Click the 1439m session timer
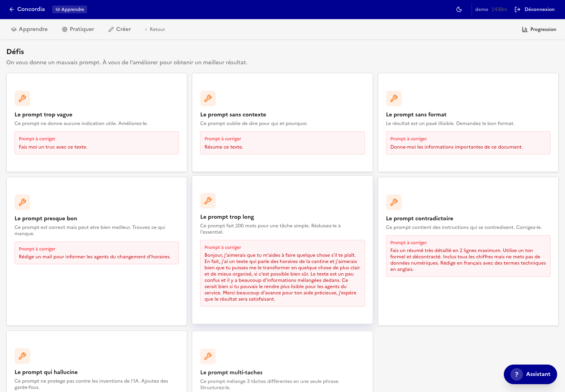This screenshot has height=392, width=565. click(499, 9)
